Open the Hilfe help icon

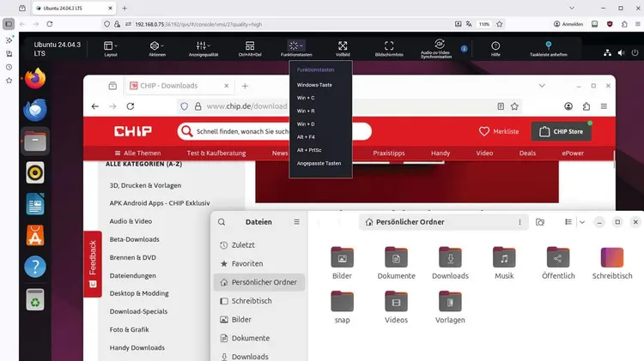pyautogui.click(x=495, y=46)
